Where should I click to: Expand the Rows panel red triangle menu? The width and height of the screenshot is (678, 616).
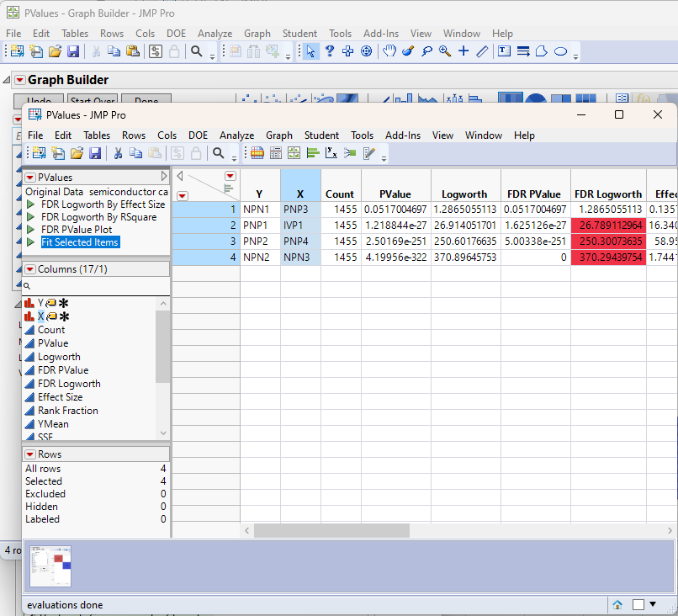tap(30, 454)
